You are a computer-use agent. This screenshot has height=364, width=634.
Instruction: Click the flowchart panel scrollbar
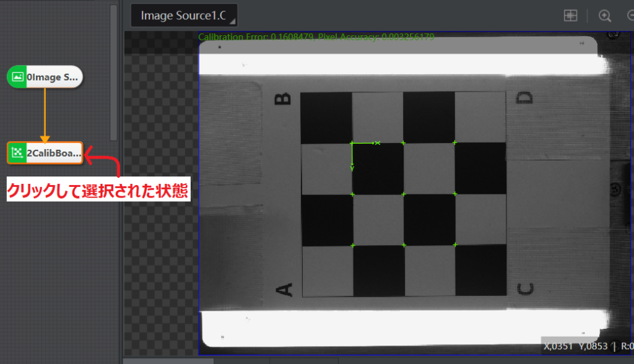click(x=113, y=62)
